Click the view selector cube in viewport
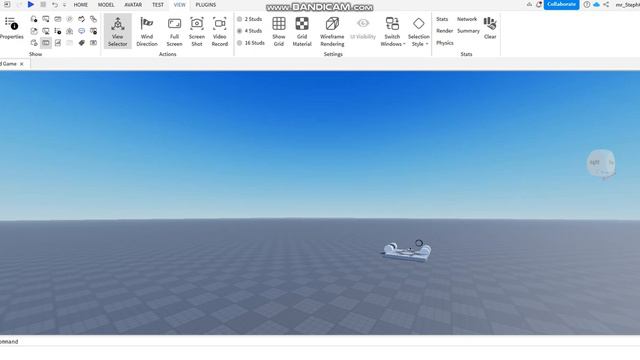 [601, 164]
